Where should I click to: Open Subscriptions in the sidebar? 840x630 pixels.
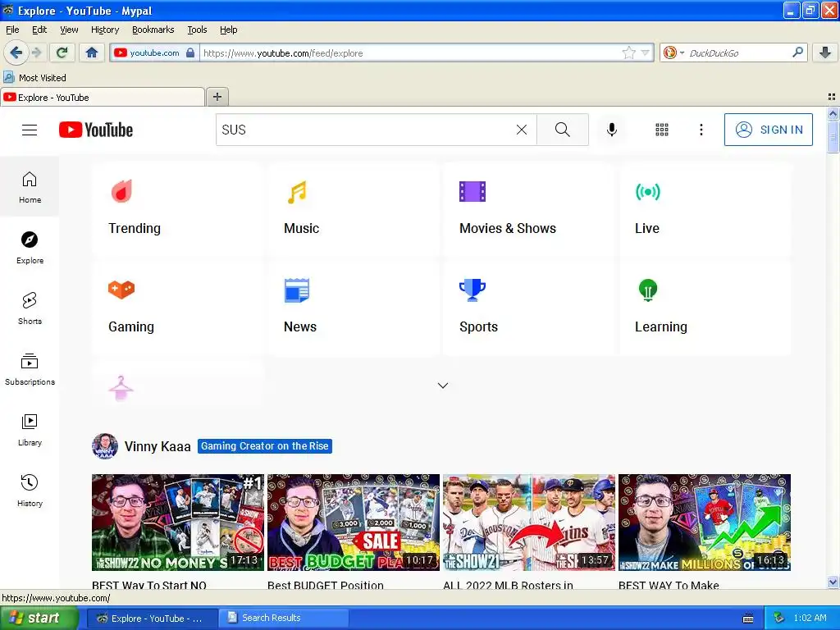pyautogui.click(x=30, y=369)
